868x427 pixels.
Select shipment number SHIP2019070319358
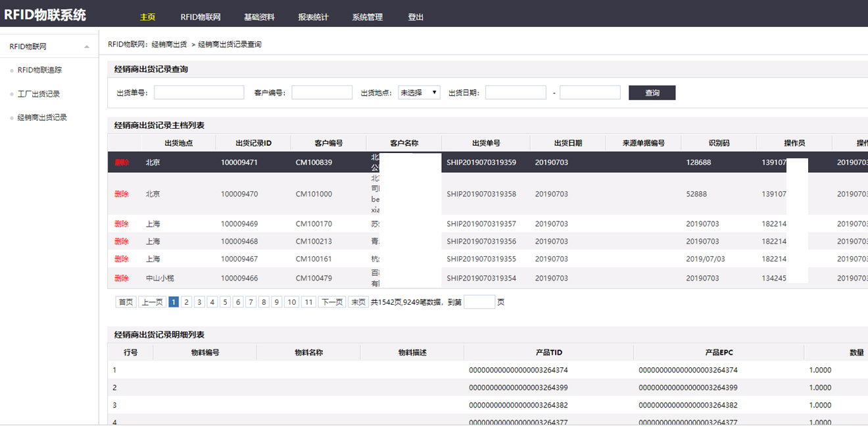tap(481, 194)
